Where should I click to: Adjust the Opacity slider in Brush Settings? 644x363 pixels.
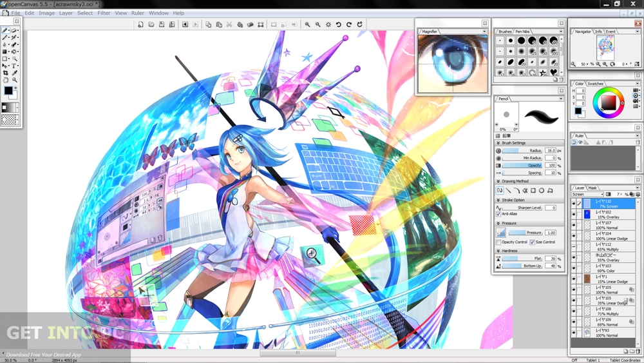[x=522, y=165]
